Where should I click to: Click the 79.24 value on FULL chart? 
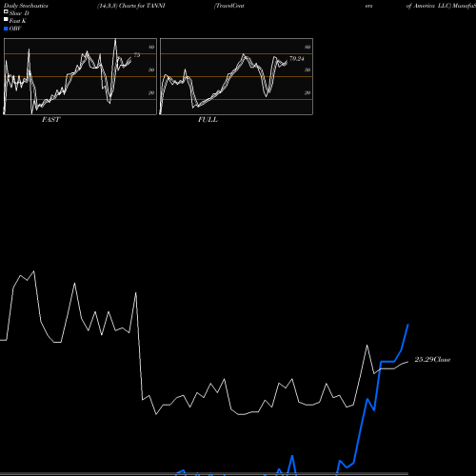click(297, 58)
